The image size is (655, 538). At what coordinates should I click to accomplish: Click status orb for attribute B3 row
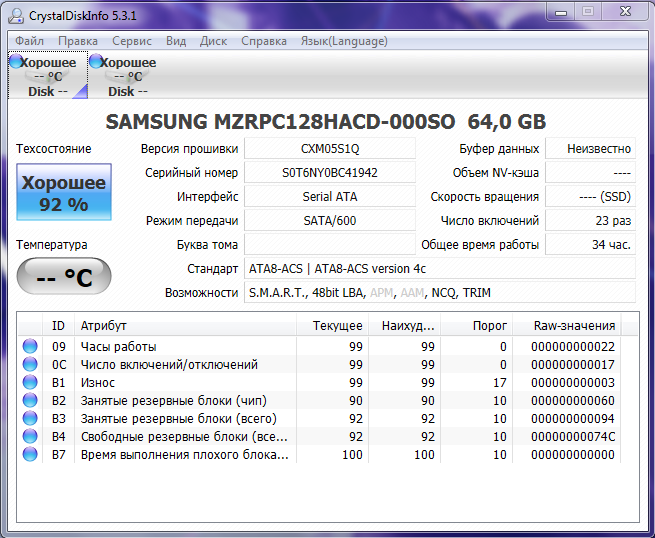(30, 418)
